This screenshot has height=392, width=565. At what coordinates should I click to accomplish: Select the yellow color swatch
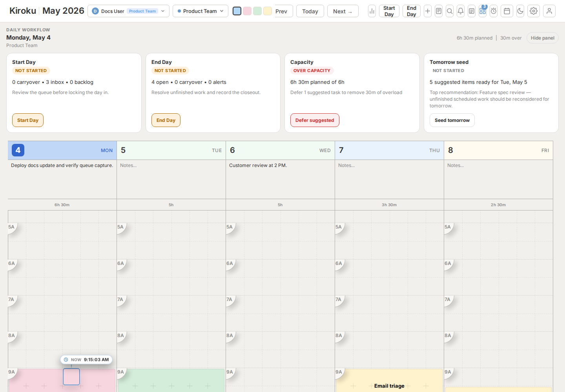point(268,11)
